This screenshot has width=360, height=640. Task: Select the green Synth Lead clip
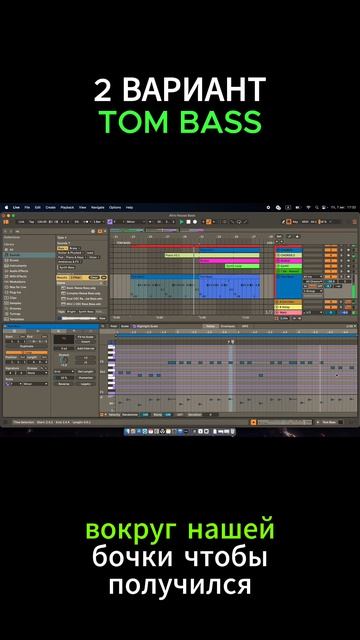click(242, 266)
